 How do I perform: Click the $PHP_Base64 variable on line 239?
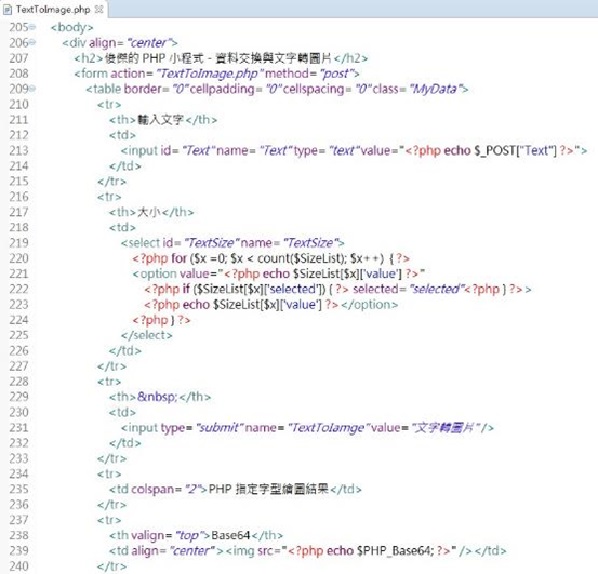click(395, 551)
